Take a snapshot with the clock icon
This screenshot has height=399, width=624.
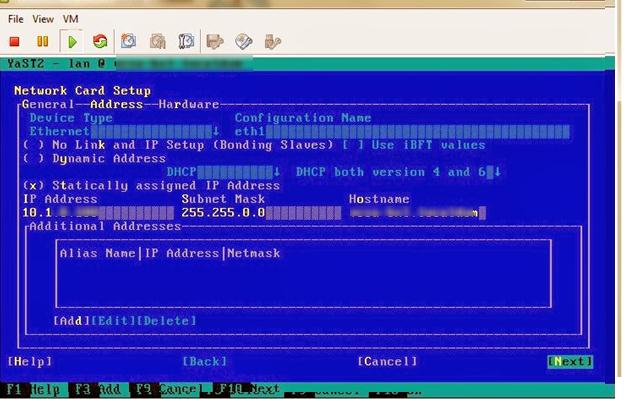tap(129, 41)
